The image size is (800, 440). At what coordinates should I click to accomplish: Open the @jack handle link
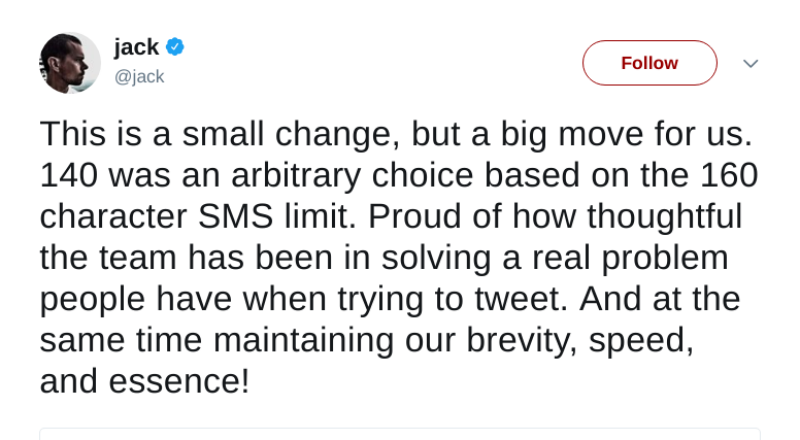coord(139,77)
